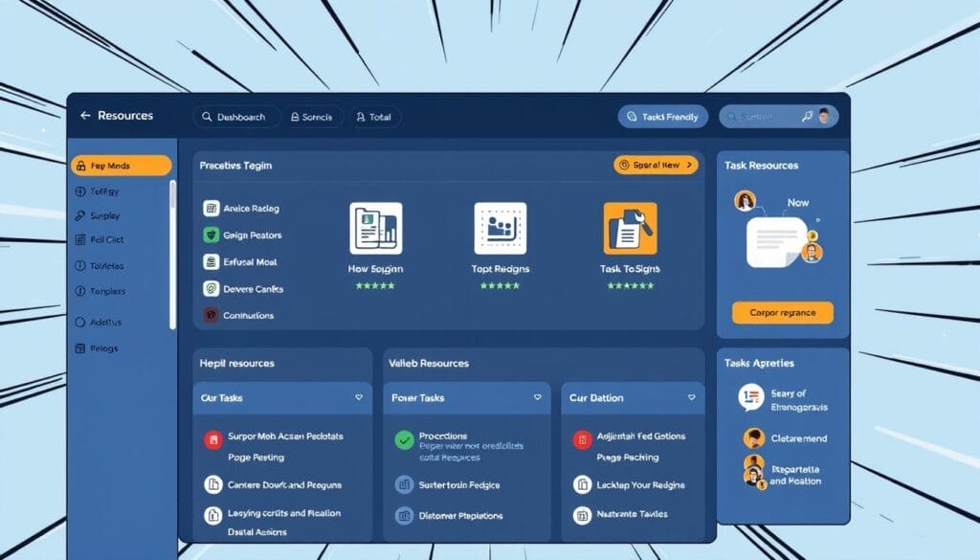Image resolution: width=980 pixels, height=560 pixels.
Task: Click the star rating under Topt Redgns
Action: click(500, 285)
